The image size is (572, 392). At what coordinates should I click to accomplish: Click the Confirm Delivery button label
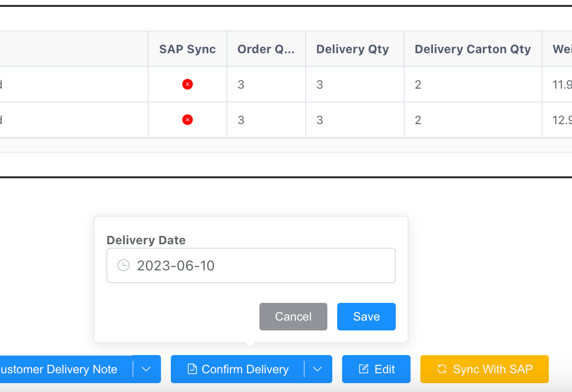(x=245, y=369)
